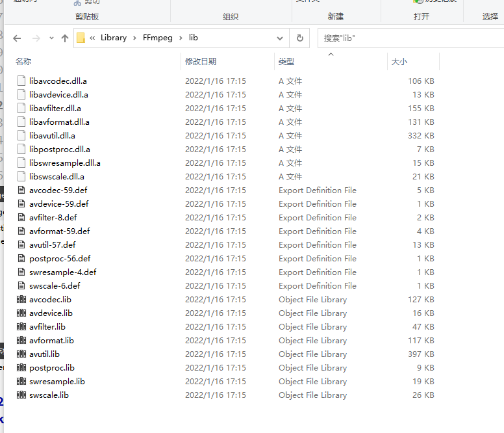
Task: Click the libswscale.dll.a file icon
Action: (x=21, y=176)
